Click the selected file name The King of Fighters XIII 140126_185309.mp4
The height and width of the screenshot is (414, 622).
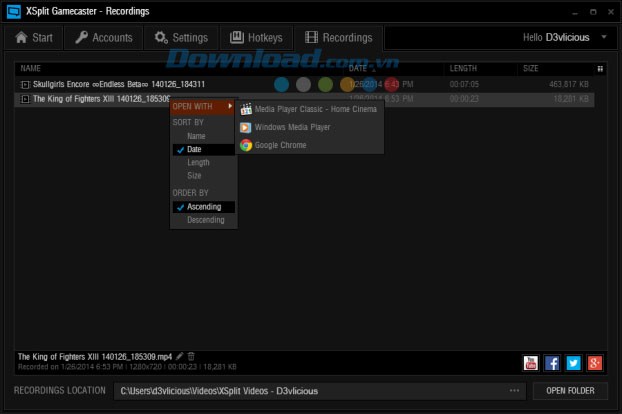pos(95,356)
